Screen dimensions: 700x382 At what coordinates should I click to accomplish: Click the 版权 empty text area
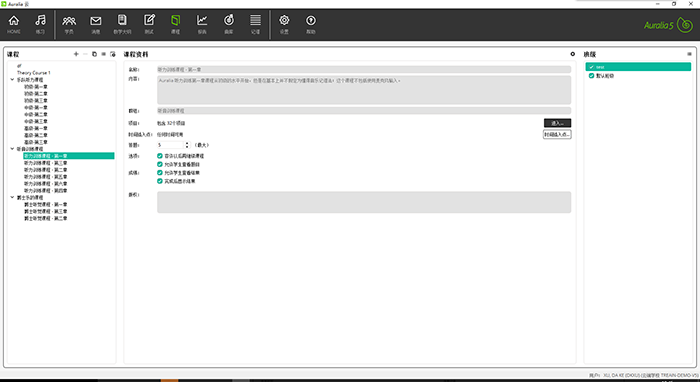coord(364,202)
